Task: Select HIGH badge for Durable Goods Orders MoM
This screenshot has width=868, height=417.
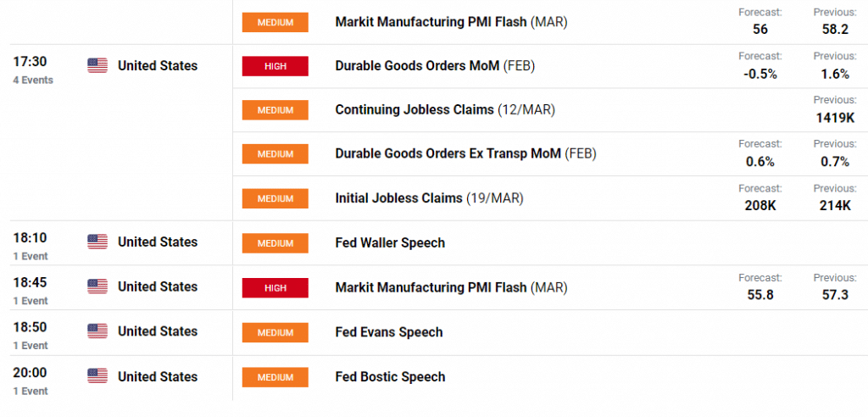Action: tap(275, 66)
